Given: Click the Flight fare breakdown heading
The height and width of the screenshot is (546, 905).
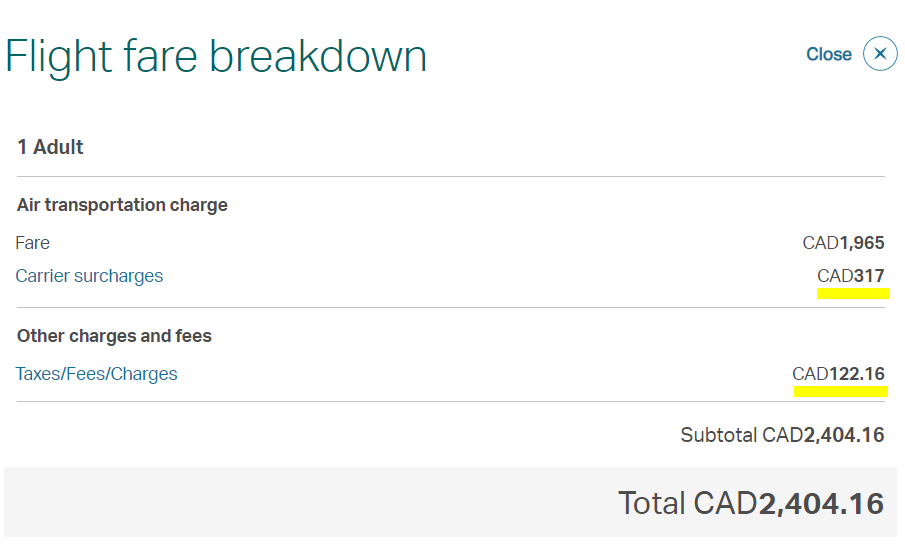Looking at the screenshot, I should click(216, 57).
